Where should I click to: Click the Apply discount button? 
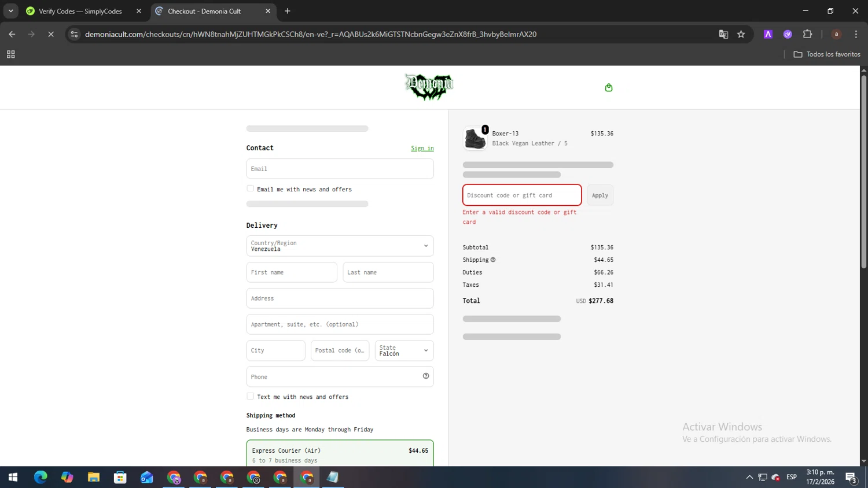point(600,195)
